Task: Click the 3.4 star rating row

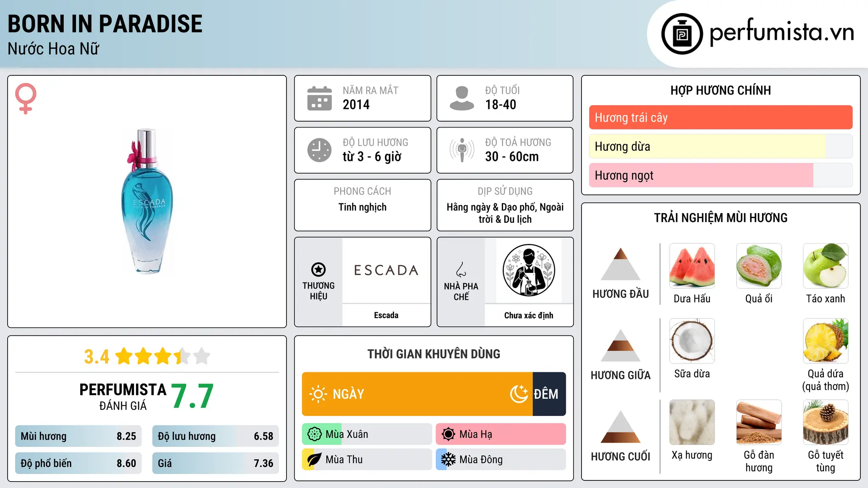Action: (147, 356)
